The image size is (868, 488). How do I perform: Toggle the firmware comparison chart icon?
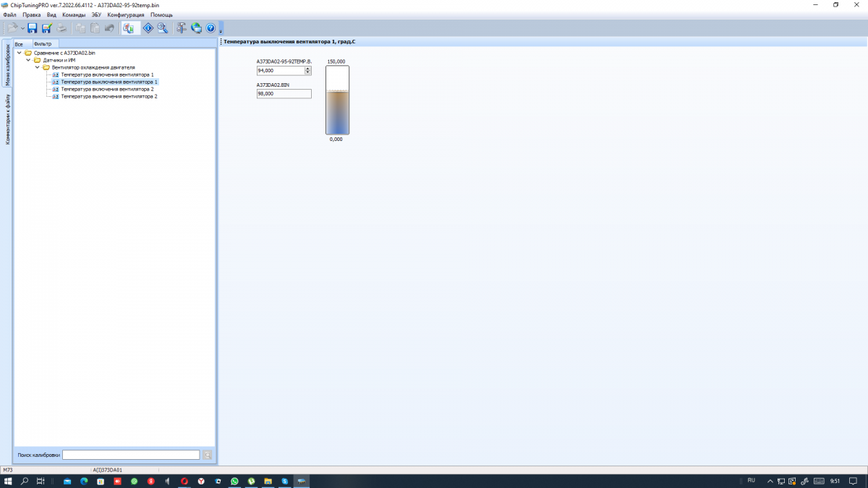tap(129, 28)
